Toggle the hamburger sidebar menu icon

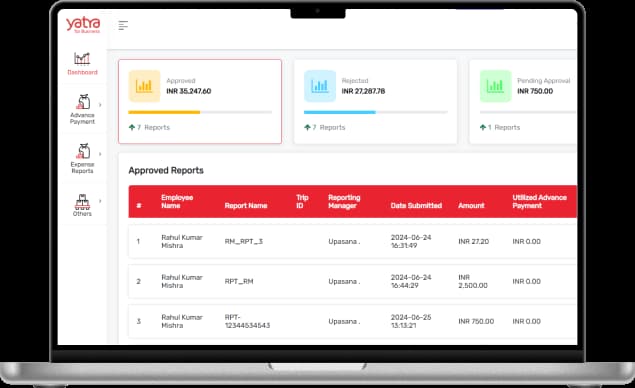pyautogui.click(x=123, y=26)
